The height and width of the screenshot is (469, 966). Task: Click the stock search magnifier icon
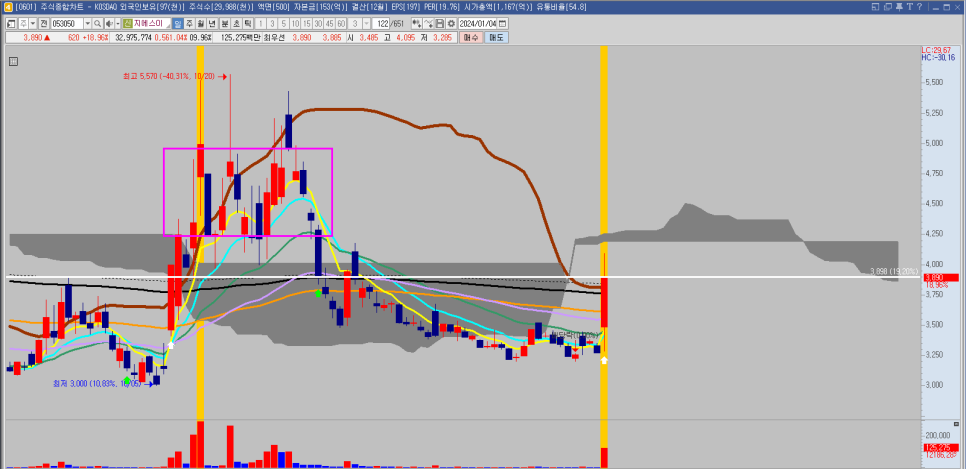(x=97, y=23)
